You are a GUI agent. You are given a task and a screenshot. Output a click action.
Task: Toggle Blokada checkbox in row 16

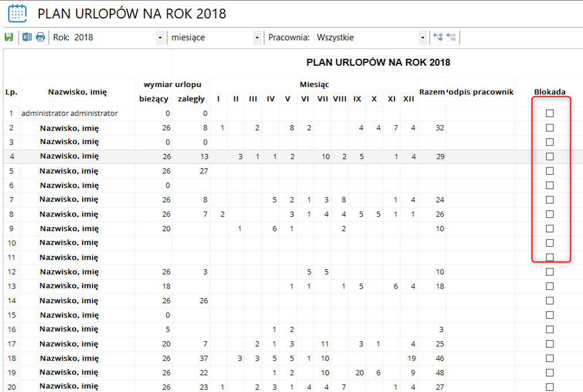click(550, 329)
